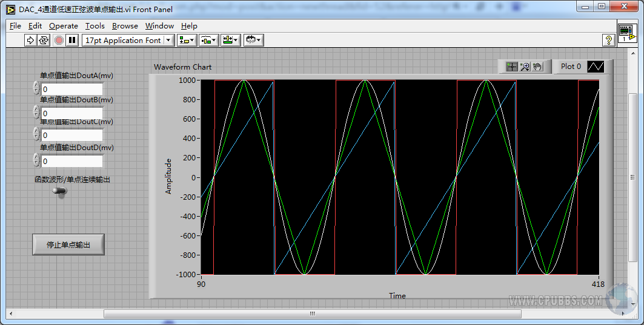Minimize the Front Panel window
Viewport: 644px width, 325px height.
tap(585, 7)
